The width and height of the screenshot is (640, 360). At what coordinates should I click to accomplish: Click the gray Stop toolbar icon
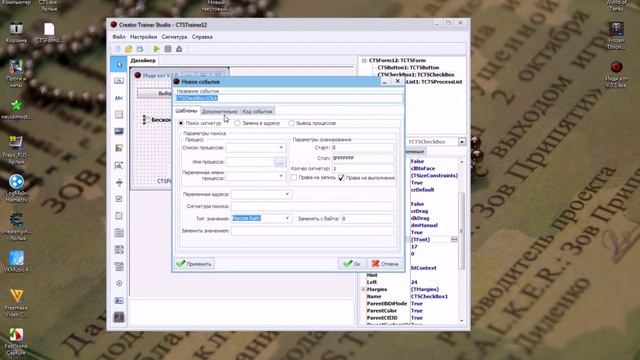pos(168,49)
